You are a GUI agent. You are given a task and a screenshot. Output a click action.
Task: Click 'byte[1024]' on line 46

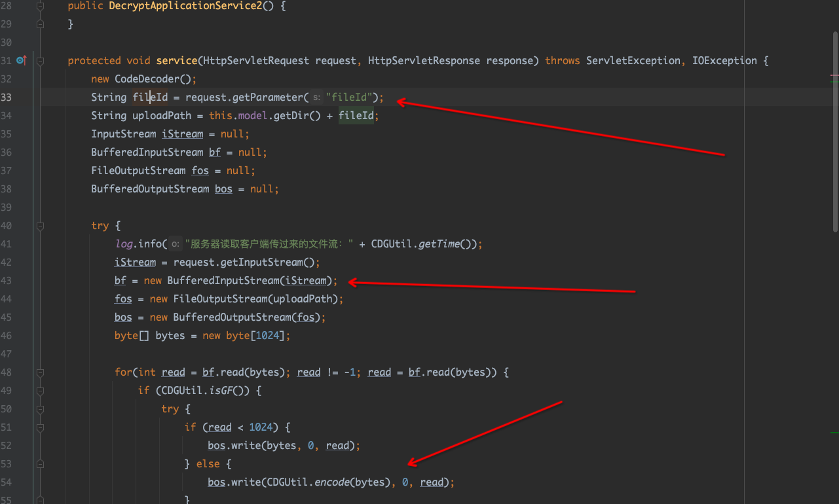pyautogui.click(x=255, y=336)
